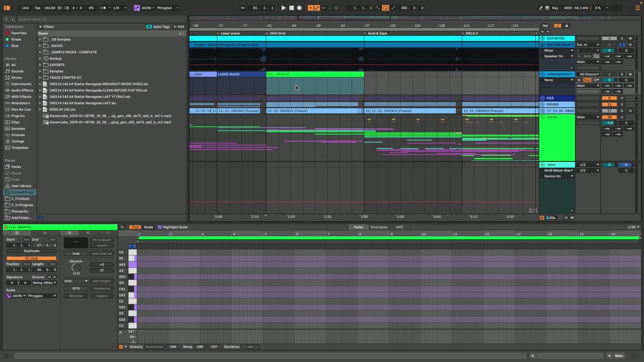Click the groove hot-swap icon

point(49,277)
